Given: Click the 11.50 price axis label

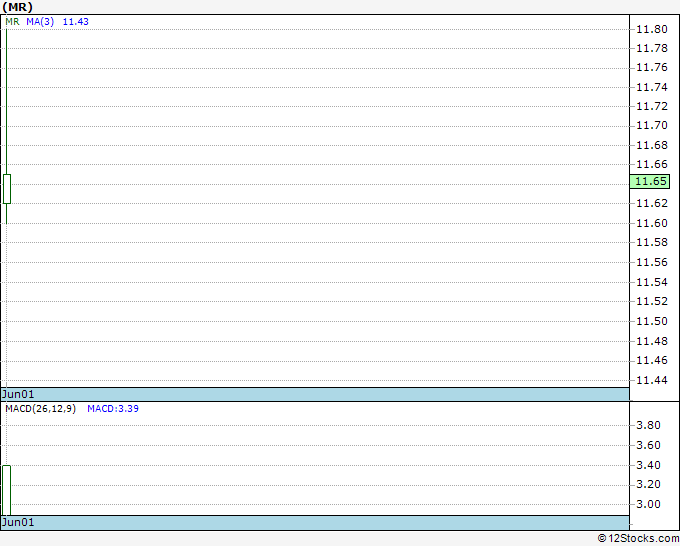Looking at the screenshot, I should (651, 321).
